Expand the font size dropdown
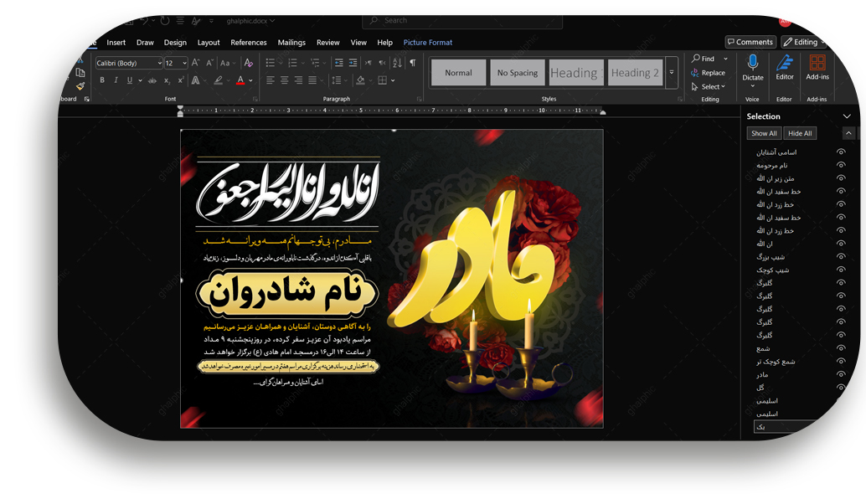The height and width of the screenshot is (504, 866). pos(184,64)
